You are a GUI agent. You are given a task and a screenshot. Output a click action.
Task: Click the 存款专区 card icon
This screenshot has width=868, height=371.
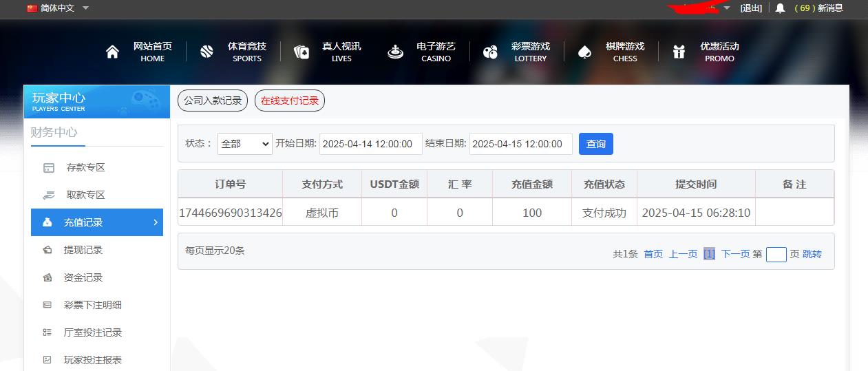pos(49,167)
